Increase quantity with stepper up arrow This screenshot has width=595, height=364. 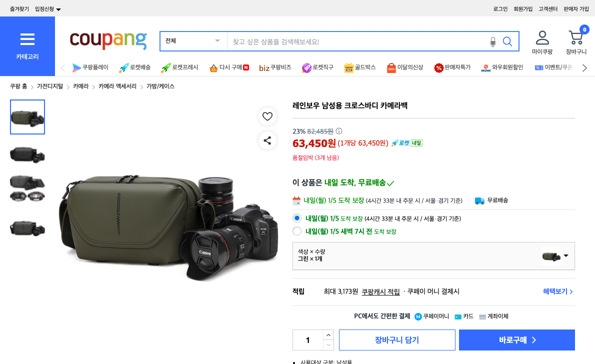coord(329,335)
